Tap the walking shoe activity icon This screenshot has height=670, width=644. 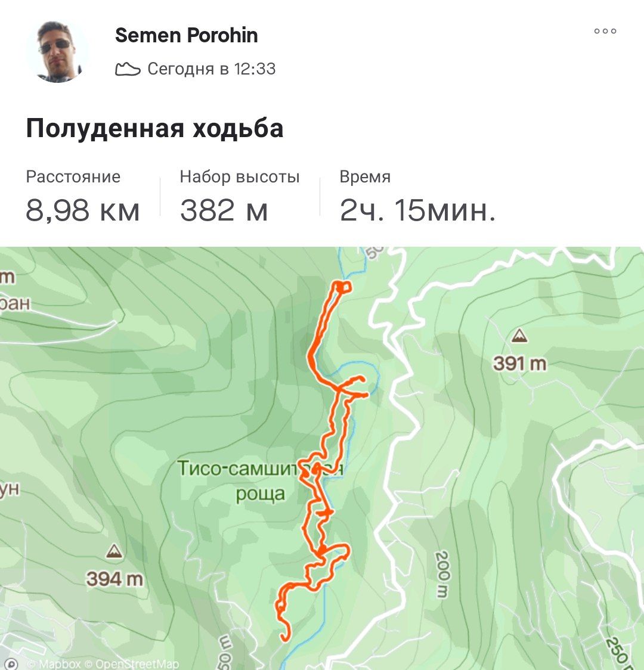pyautogui.click(x=128, y=69)
